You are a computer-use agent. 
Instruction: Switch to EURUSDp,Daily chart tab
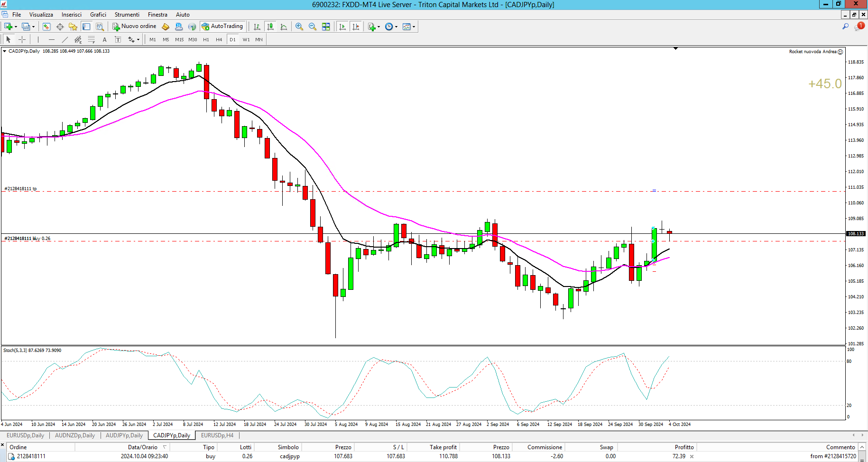click(x=25, y=435)
